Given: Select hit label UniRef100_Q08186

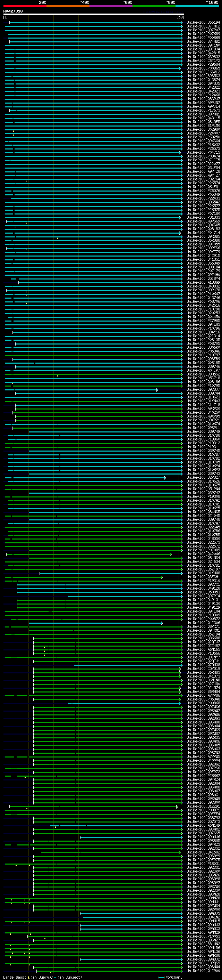Looking at the screenshot, I should pos(203,382).
